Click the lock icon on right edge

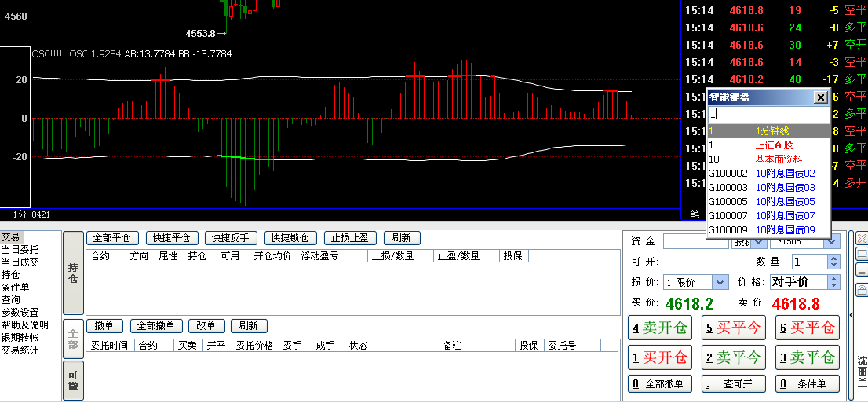(862, 290)
